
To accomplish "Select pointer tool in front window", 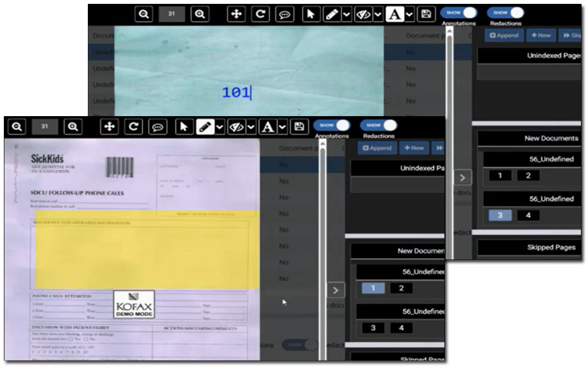I will point(184,127).
